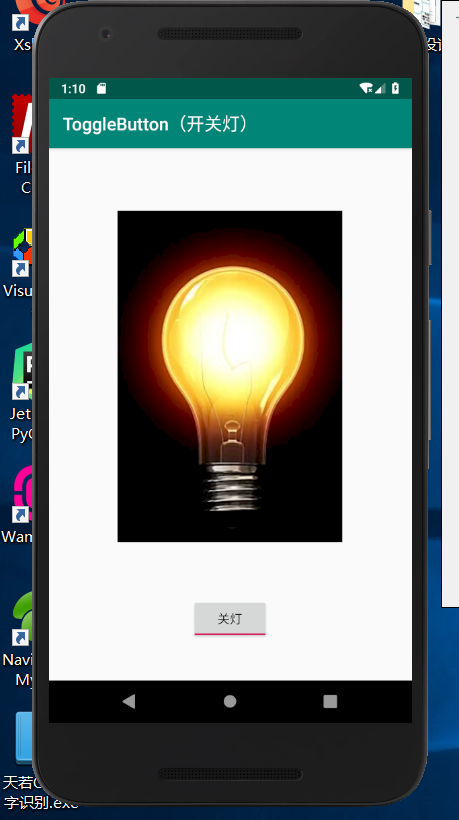
Task: Click the emulator's upper side power button
Action: click(430, 237)
